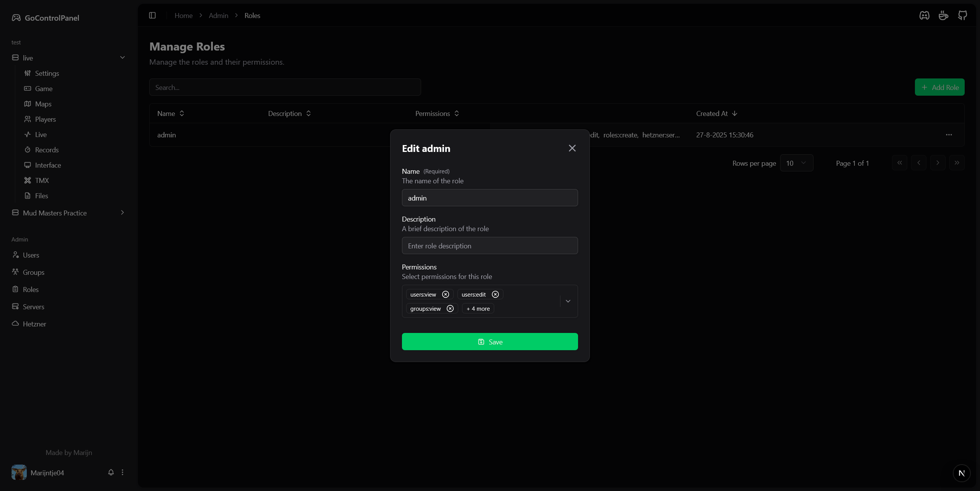Close the Edit admin dialog
The height and width of the screenshot is (491, 980).
coord(572,148)
